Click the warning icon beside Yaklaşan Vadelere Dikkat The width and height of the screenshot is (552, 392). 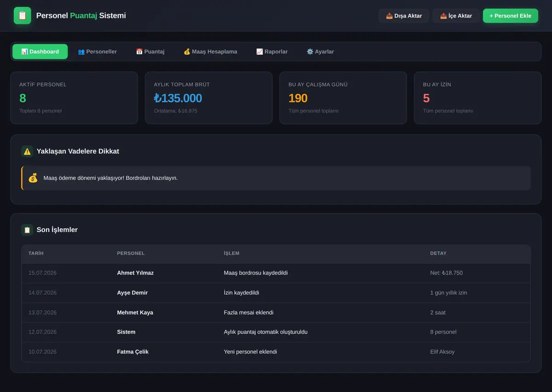[x=27, y=151]
